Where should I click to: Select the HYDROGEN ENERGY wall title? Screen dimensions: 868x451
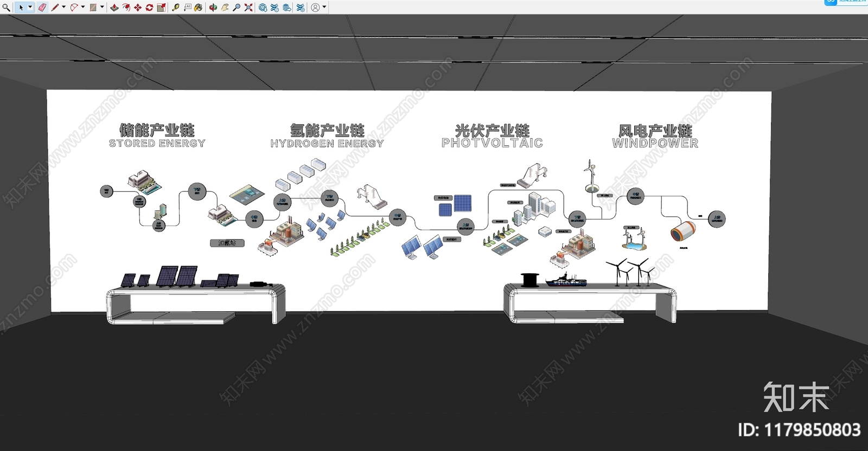(x=327, y=143)
